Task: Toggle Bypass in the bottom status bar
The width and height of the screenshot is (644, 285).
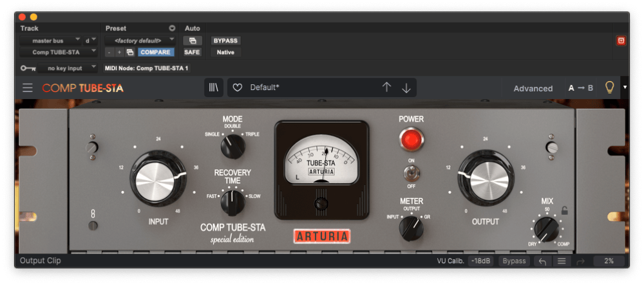Action: click(514, 261)
